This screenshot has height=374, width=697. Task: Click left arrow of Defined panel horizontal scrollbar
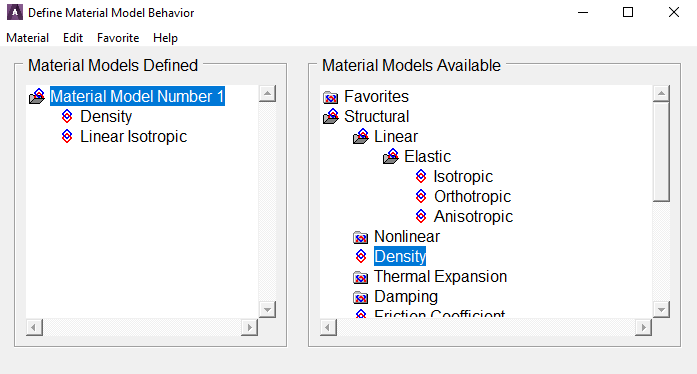[34, 327]
